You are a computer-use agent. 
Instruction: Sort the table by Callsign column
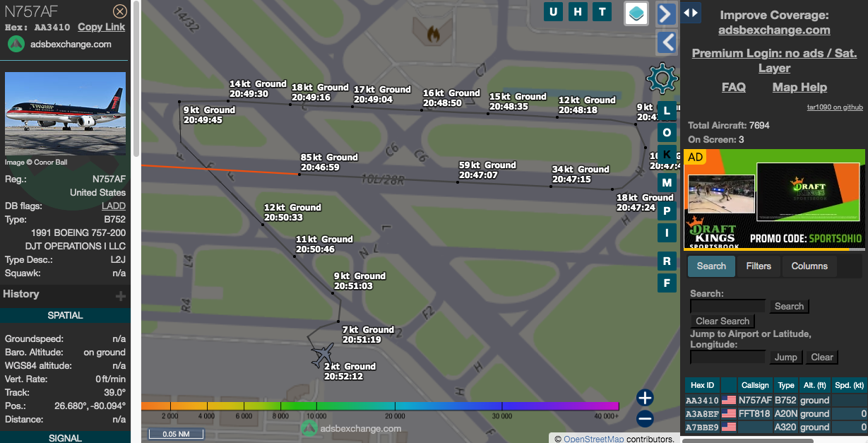(x=755, y=385)
